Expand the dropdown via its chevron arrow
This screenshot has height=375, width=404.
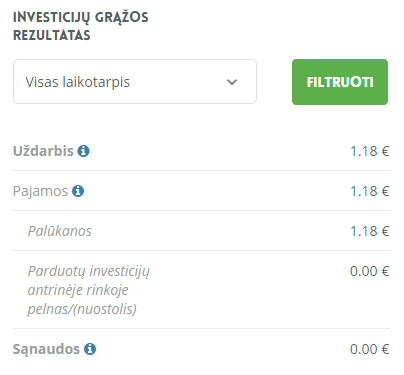(232, 82)
